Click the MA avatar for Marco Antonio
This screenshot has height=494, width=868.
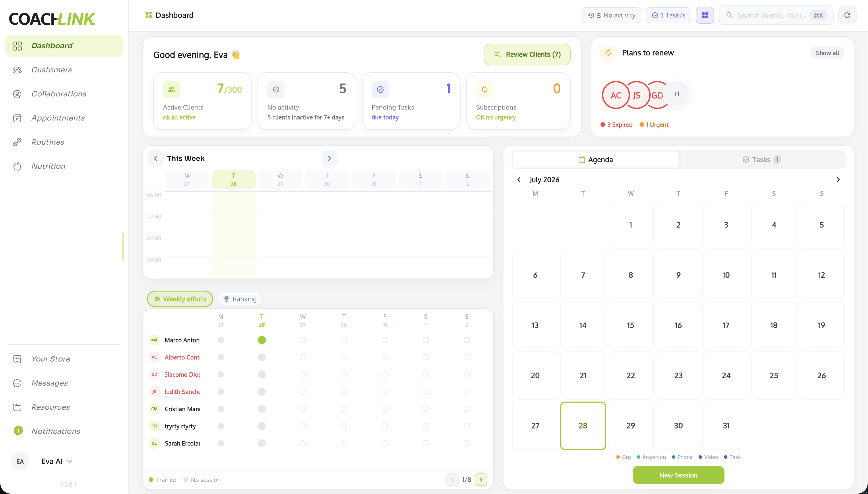click(154, 340)
